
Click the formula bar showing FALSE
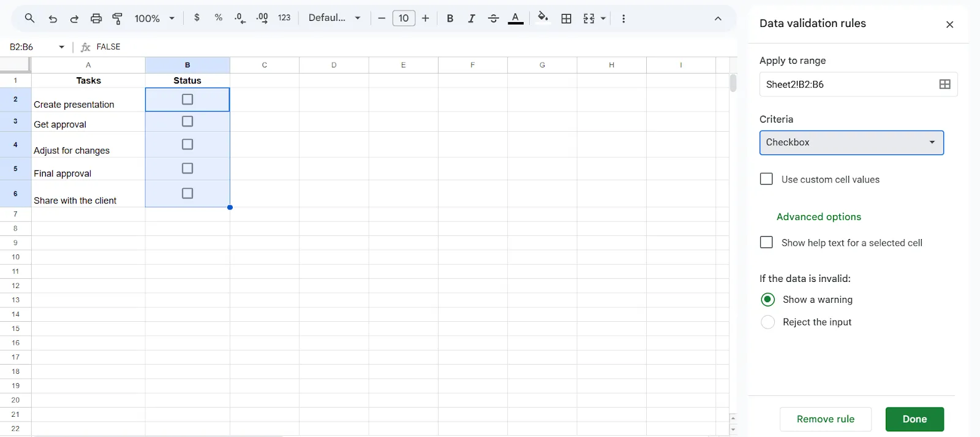(410, 47)
